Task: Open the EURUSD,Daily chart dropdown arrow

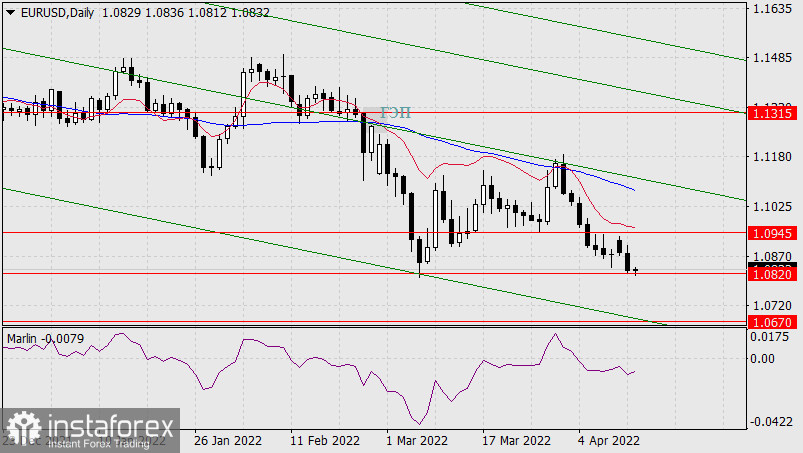Action: coord(10,10)
